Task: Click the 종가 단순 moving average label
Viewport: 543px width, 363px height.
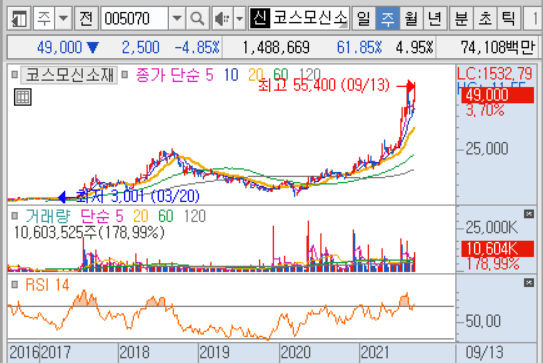Action: coord(168,75)
